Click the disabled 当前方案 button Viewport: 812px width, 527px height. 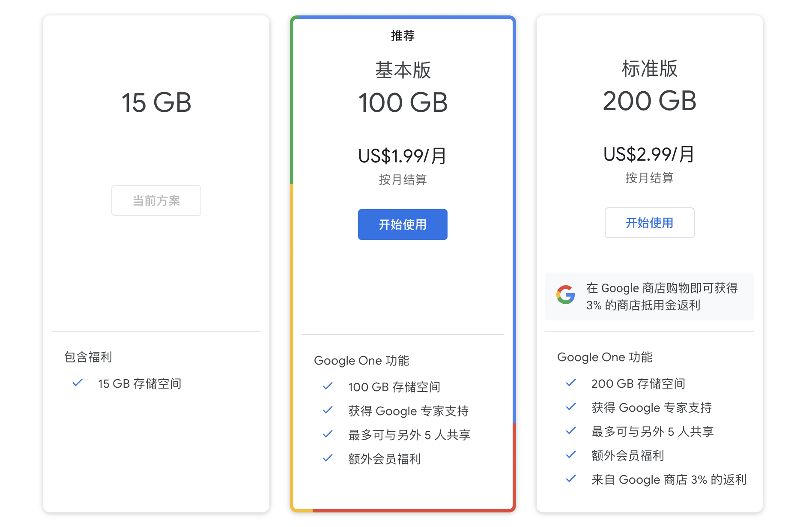coord(156,201)
